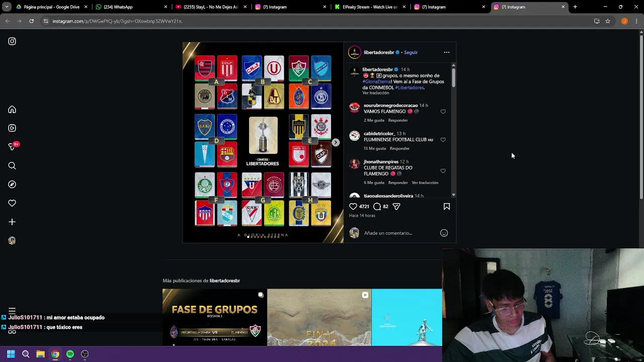The width and height of the screenshot is (644, 362).
Task: Open Chrome profile avatar
Action: click(x=624, y=21)
